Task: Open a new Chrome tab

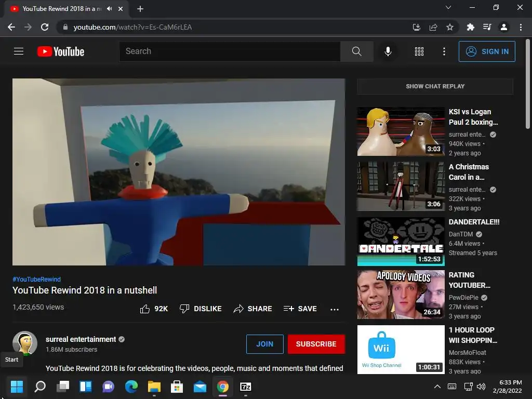Action: pyautogui.click(x=140, y=9)
